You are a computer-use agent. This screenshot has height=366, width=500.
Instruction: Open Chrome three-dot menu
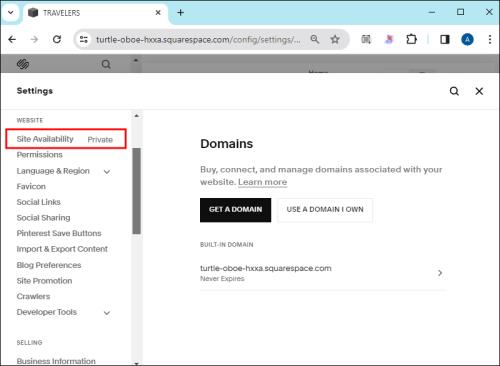(x=489, y=39)
